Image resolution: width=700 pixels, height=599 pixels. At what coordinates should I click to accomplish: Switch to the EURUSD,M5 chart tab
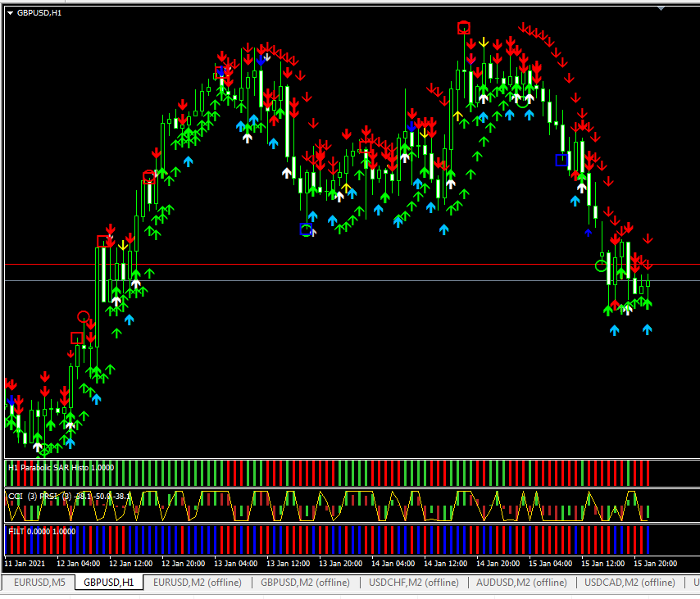[39, 583]
